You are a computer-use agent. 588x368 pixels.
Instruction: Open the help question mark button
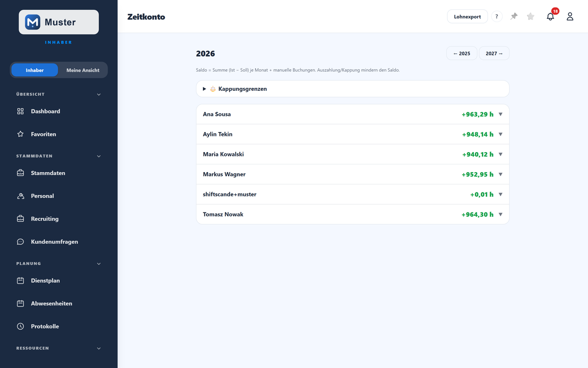[x=497, y=17]
